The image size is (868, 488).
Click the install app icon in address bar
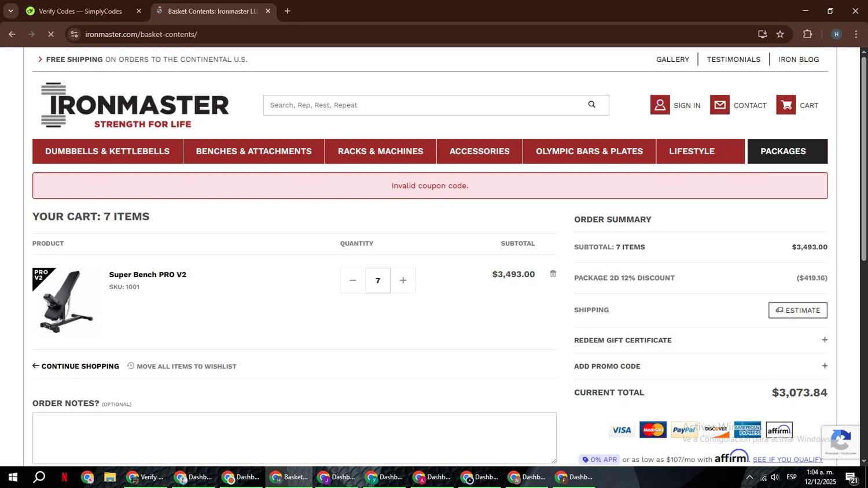click(x=763, y=35)
